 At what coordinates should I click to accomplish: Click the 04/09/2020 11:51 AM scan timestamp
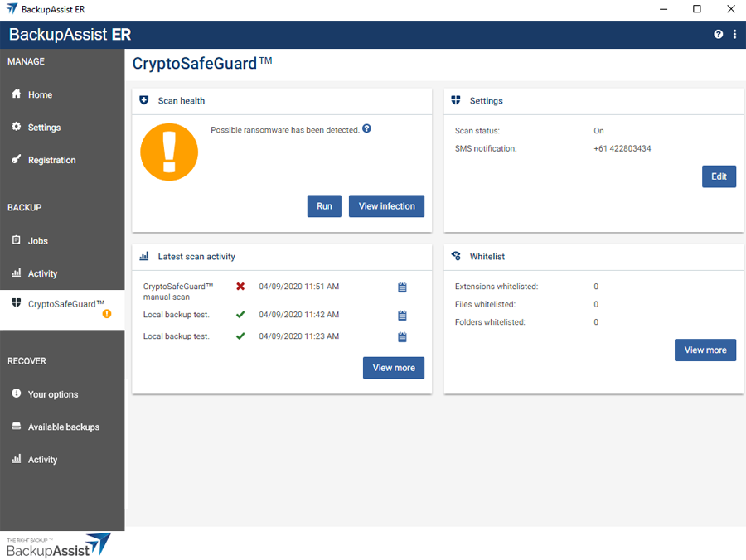pos(298,286)
